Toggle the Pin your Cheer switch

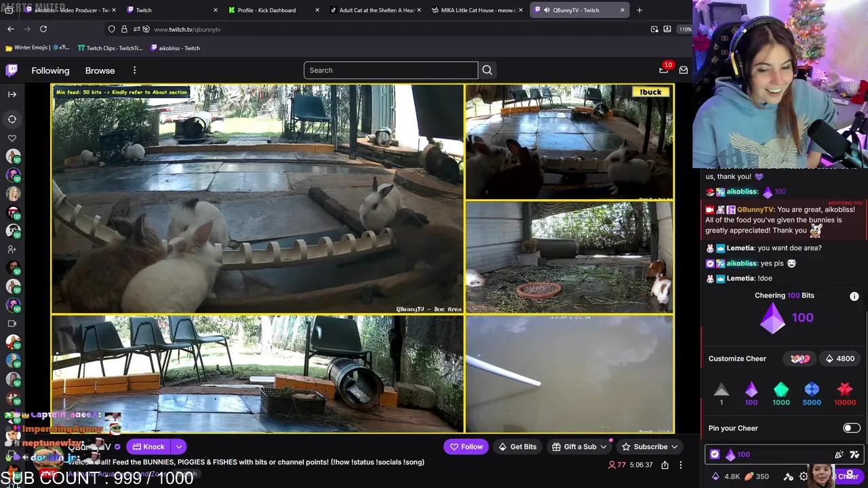pyautogui.click(x=852, y=428)
